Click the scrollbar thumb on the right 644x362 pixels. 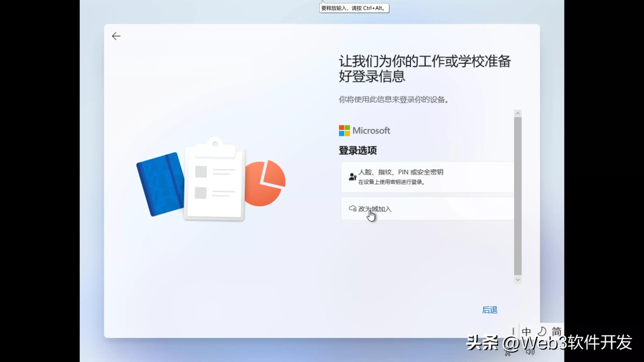tap(518, 196)
